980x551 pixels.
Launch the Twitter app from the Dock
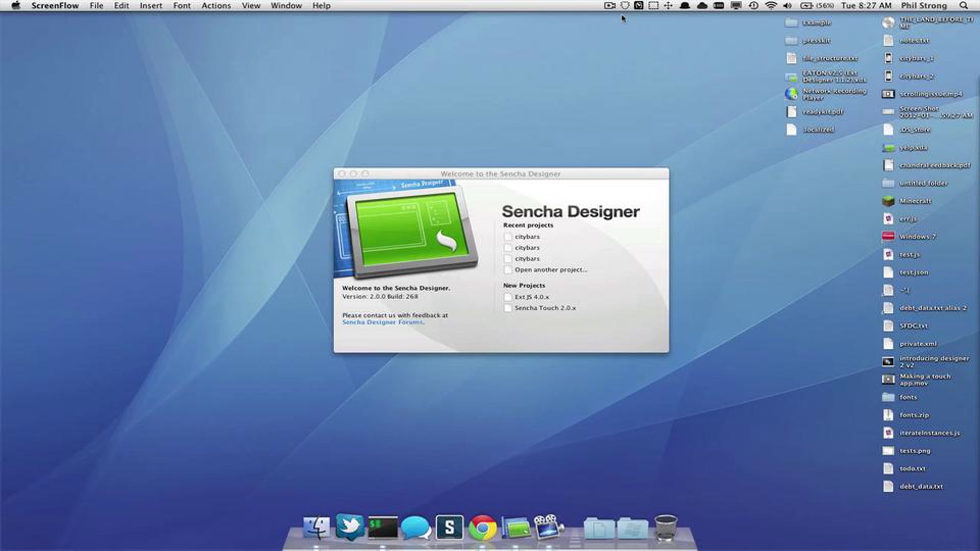coord(350,527)
